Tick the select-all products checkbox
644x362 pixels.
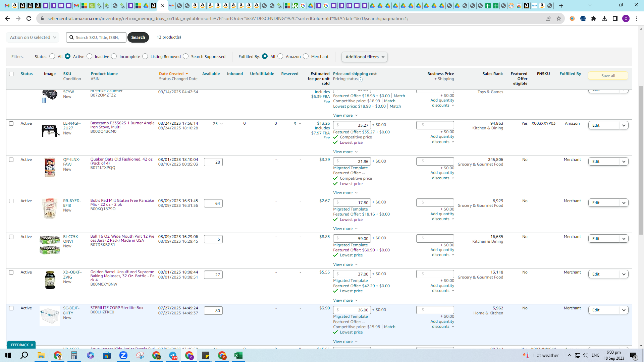point(11,74)
